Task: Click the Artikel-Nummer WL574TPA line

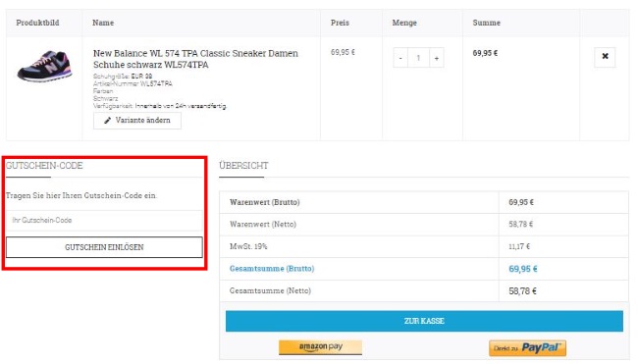Action: coord(133,83)
